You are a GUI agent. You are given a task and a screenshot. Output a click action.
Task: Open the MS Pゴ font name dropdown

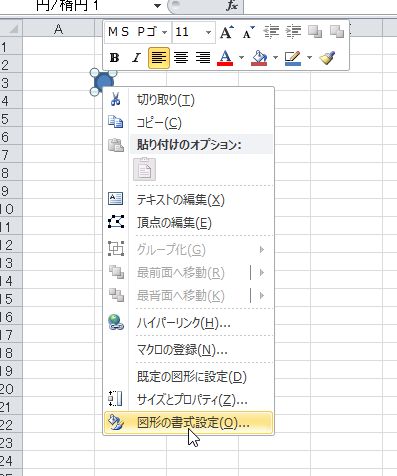[x=165, y=33]
